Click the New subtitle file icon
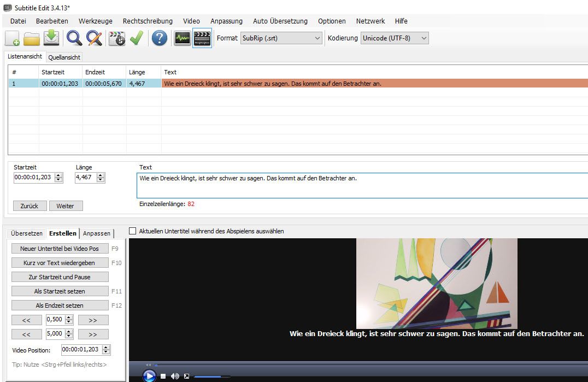The width and height of the screenshot is (588, 382). tap(13, 38)
